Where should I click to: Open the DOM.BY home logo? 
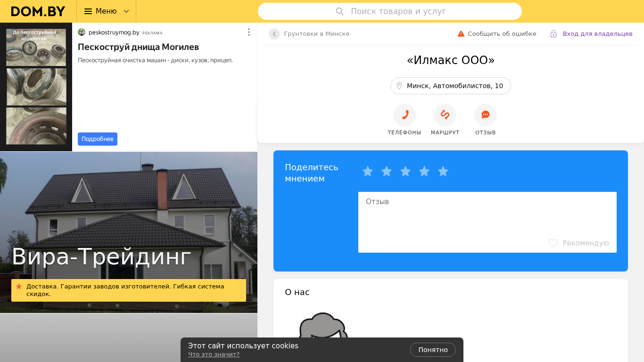[38, 11]
